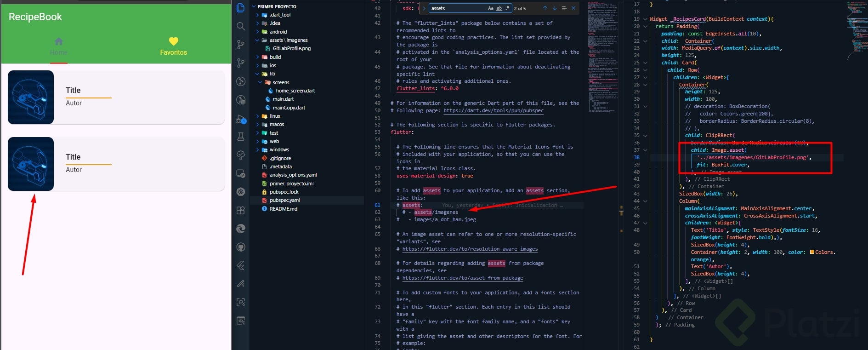Click the orange Colors.orange swatch

(x=812, y=252)
